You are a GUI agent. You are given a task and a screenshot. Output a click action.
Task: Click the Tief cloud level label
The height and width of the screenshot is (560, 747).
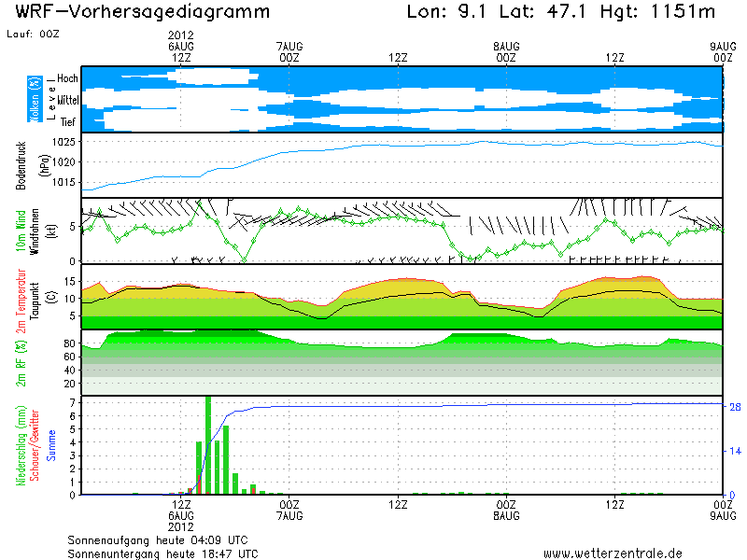(x=67, y=121)
